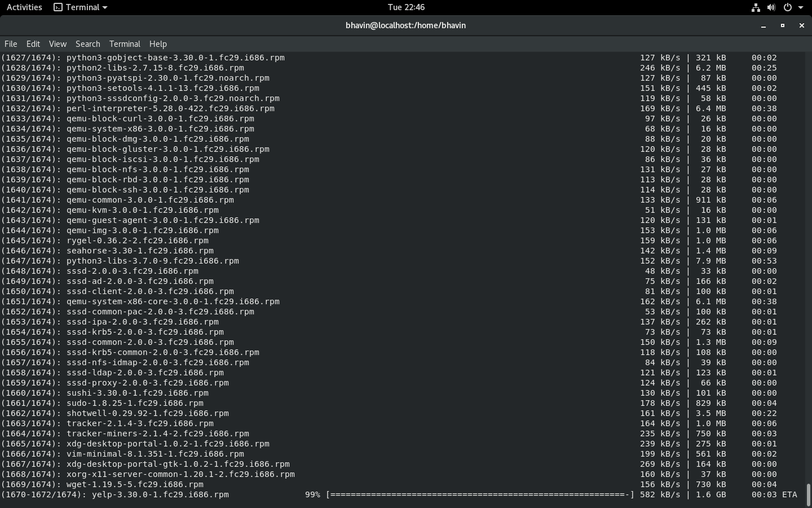Open the Terminal menu in the menu bar
The height and width of the screenshot is (508, 812).
pyautogui.click(x=125, y=43)
